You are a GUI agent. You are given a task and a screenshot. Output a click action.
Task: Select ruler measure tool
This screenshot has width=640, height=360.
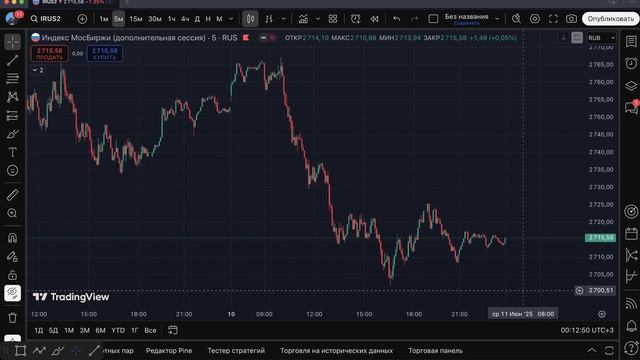[13, 195]
